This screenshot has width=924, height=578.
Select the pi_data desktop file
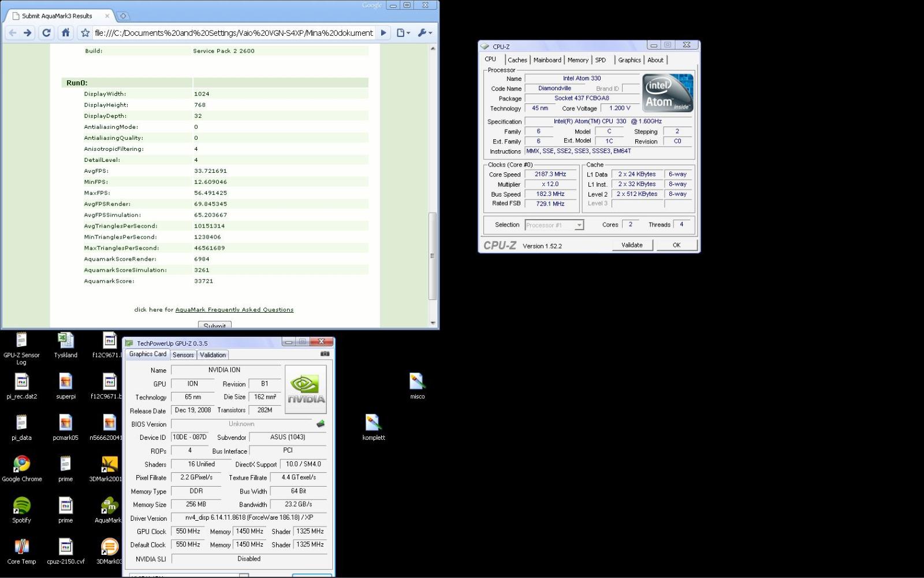tap(21, 428)
